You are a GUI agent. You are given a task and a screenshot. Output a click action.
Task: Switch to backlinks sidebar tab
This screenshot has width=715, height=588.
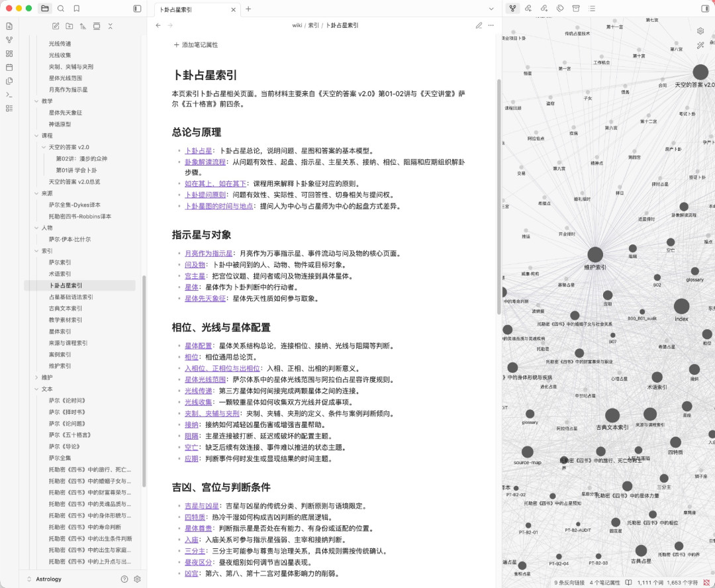tap(528, 8)
